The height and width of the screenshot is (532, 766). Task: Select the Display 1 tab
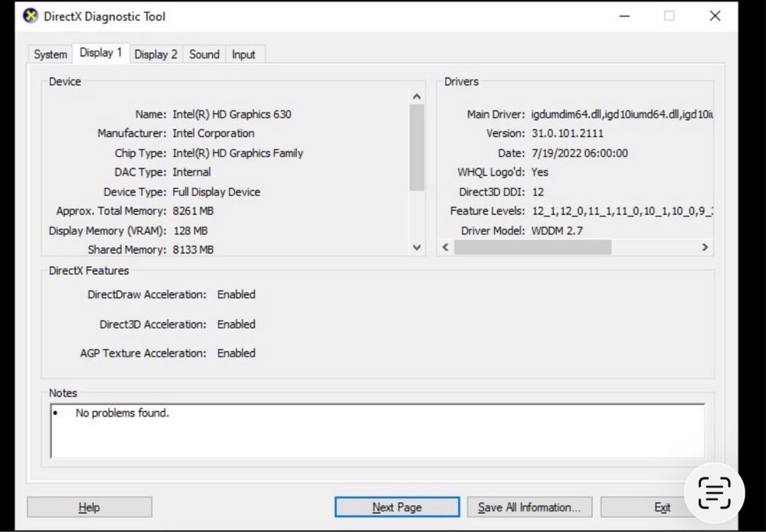pyautogui.click(x=100, y=53)
